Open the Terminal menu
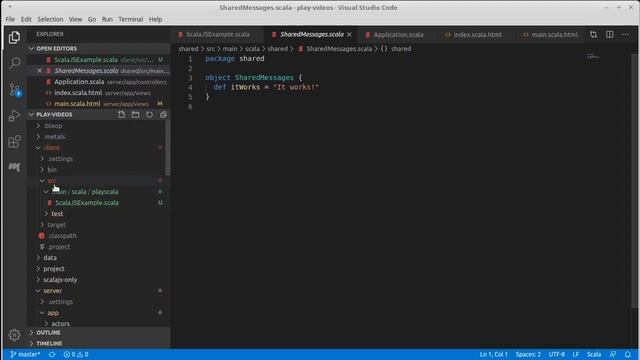 [x=131, y=19]
